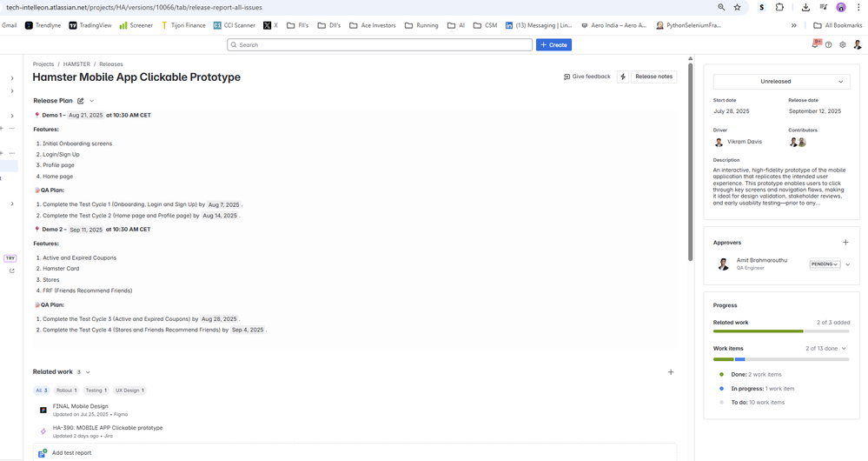Click the Add test report icon
This screenshot has height=461, width=868.
(43, 453)
